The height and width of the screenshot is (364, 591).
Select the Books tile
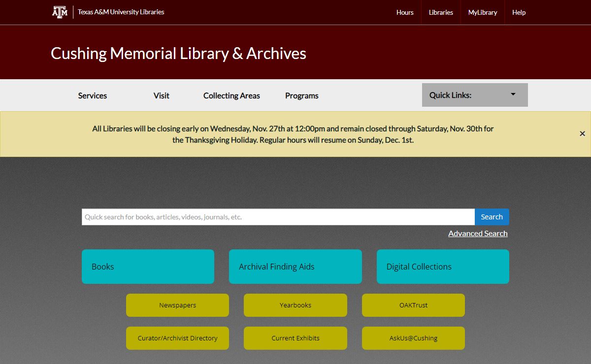(x=148, y=267)
